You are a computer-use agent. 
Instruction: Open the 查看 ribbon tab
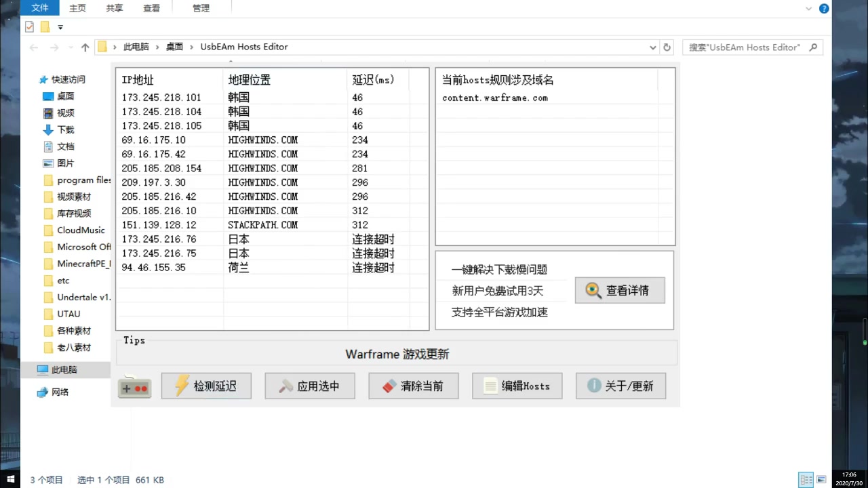pyautogui.click(x=152, y=8)
